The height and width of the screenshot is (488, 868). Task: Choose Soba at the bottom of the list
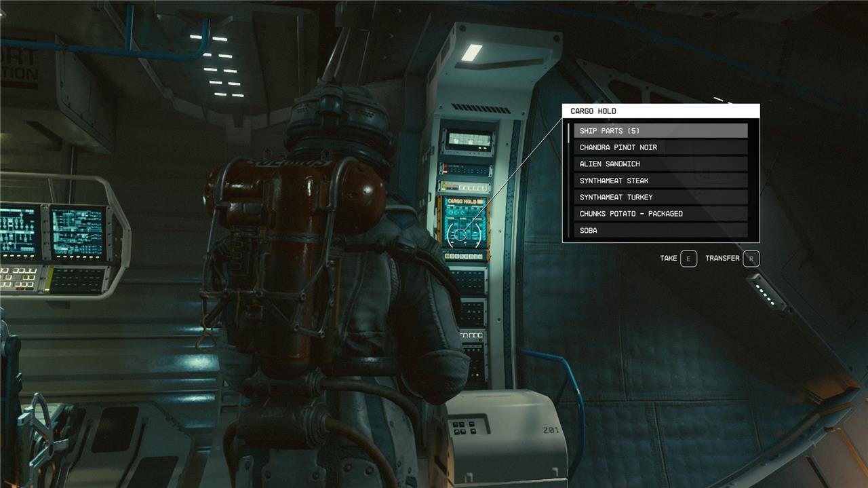coord(660,231)
